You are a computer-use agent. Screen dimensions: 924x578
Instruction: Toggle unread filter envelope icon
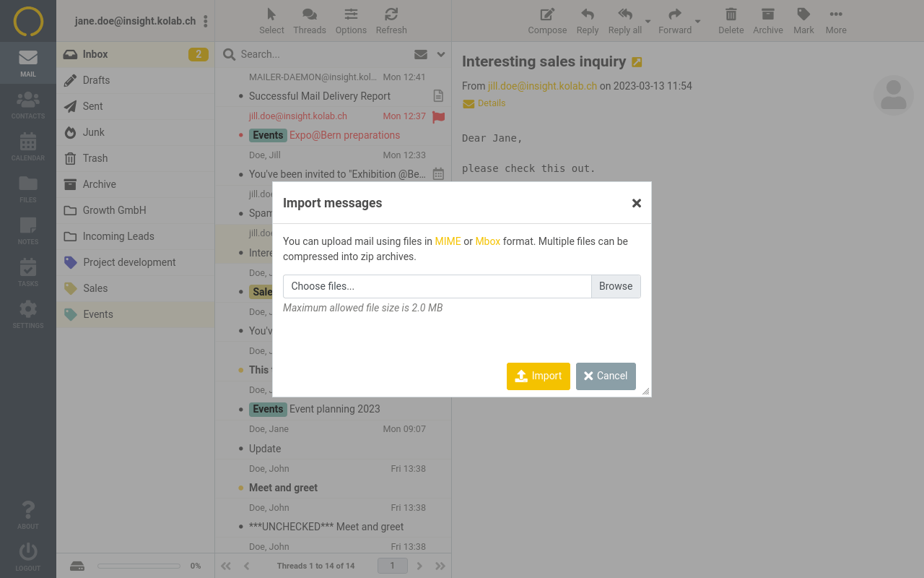(420, 54)
